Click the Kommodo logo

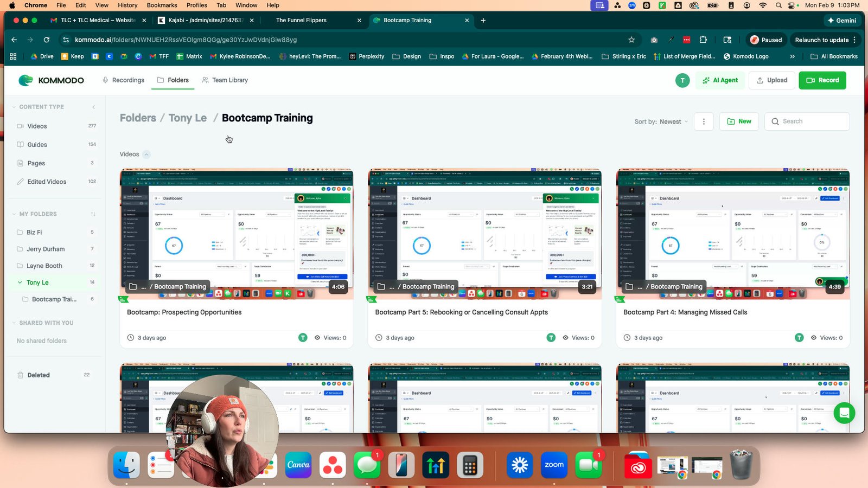[x=51, y=80]
